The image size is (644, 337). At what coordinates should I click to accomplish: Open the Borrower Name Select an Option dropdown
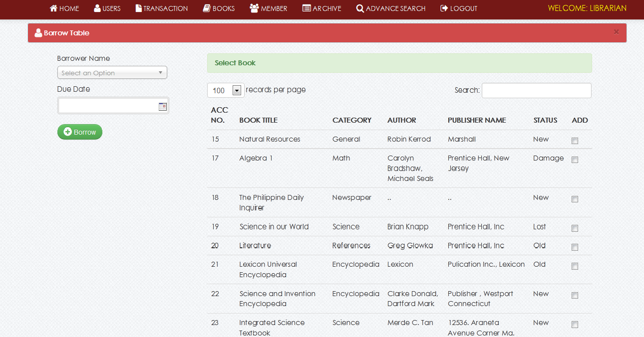(112, 72)
